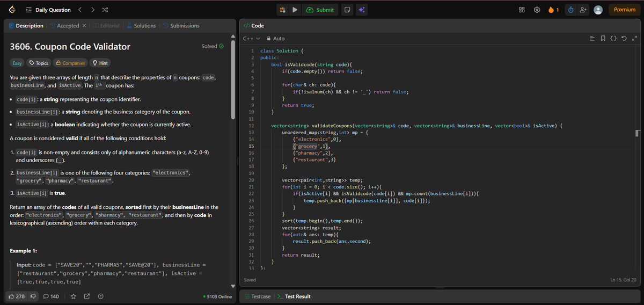Share the problem via share icon
This screenshot has height=305, width=644.
click(x=87, y=296)
